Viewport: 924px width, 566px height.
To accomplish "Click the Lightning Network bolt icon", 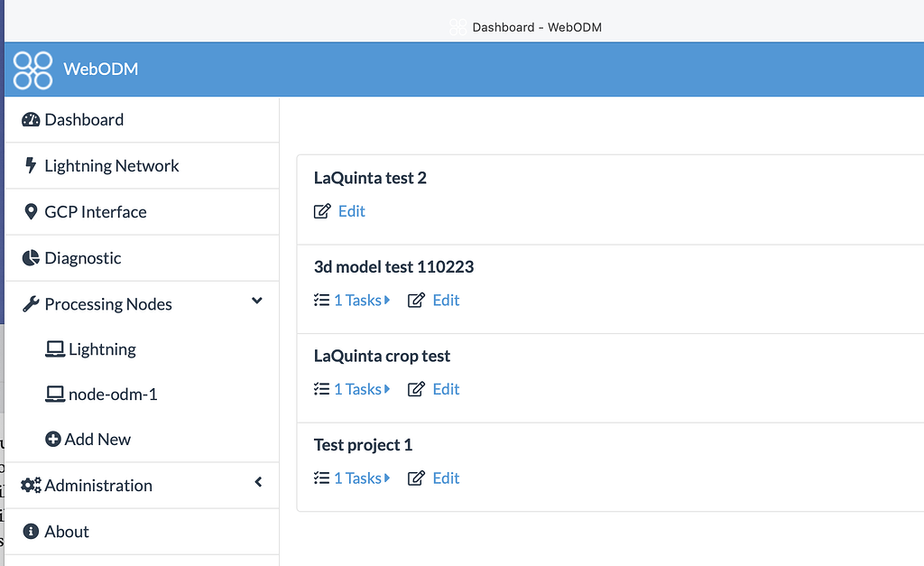I will [x=31, y=166].
